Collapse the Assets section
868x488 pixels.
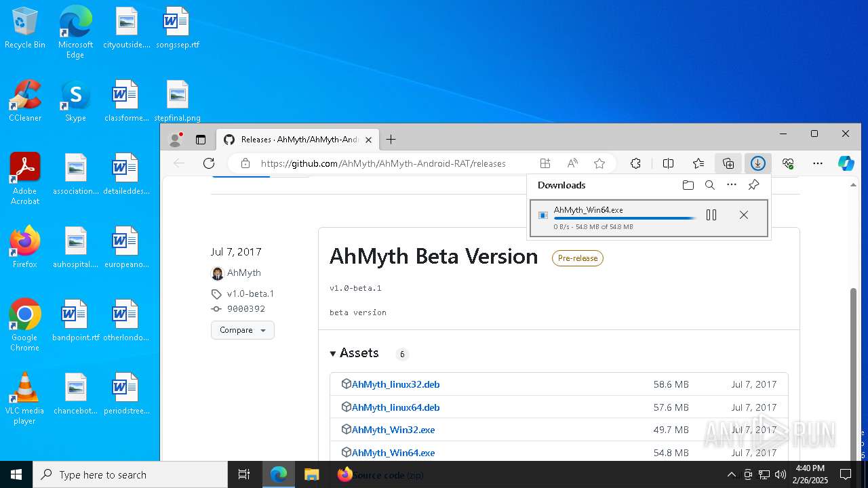[x=333, y=353]
